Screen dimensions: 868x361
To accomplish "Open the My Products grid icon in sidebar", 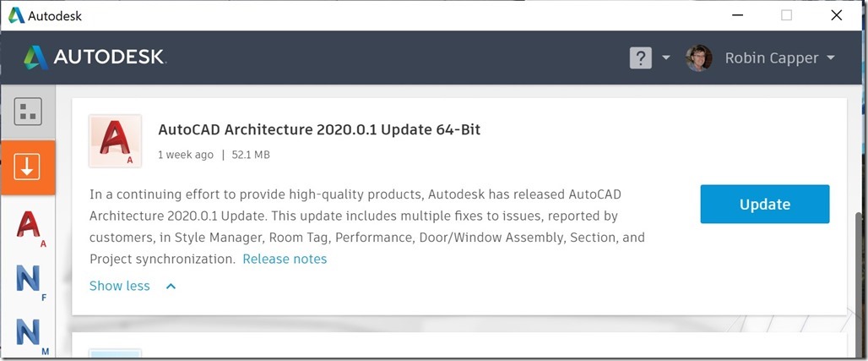I will [x=28, y=112].
